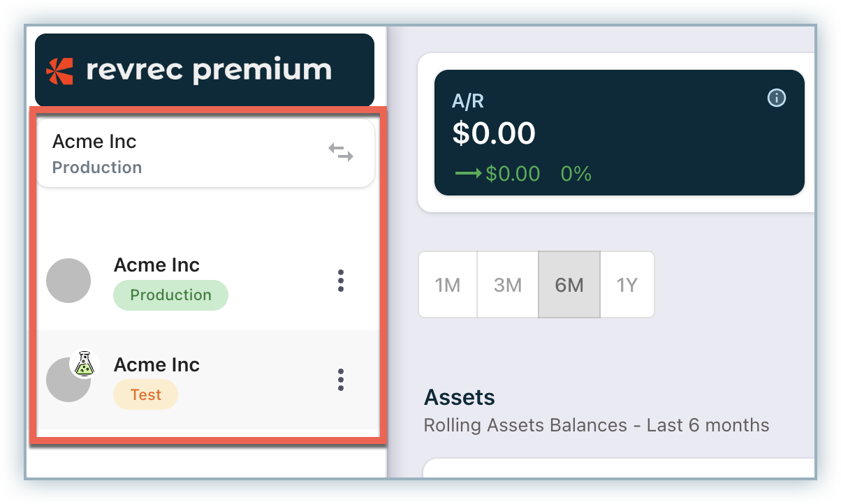Click the swap arrows icon beside Acme Inc

point(341,152)
